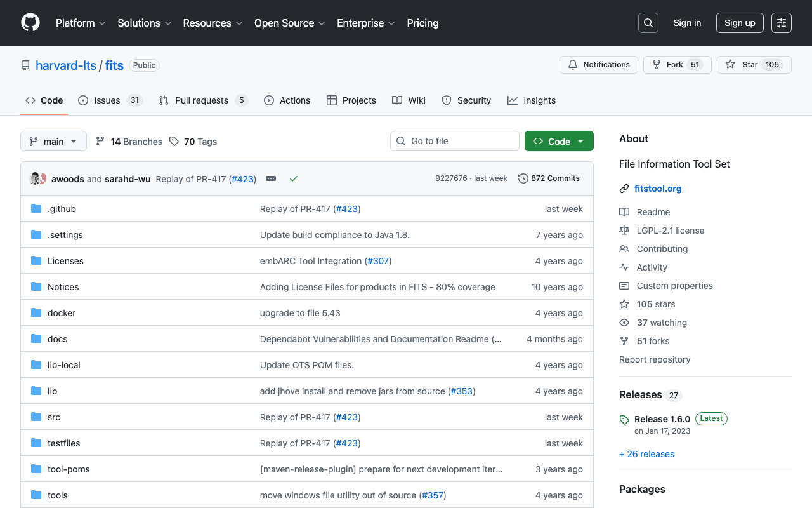
Task: Click the Notifications bell icon
Action: point(573,64)
